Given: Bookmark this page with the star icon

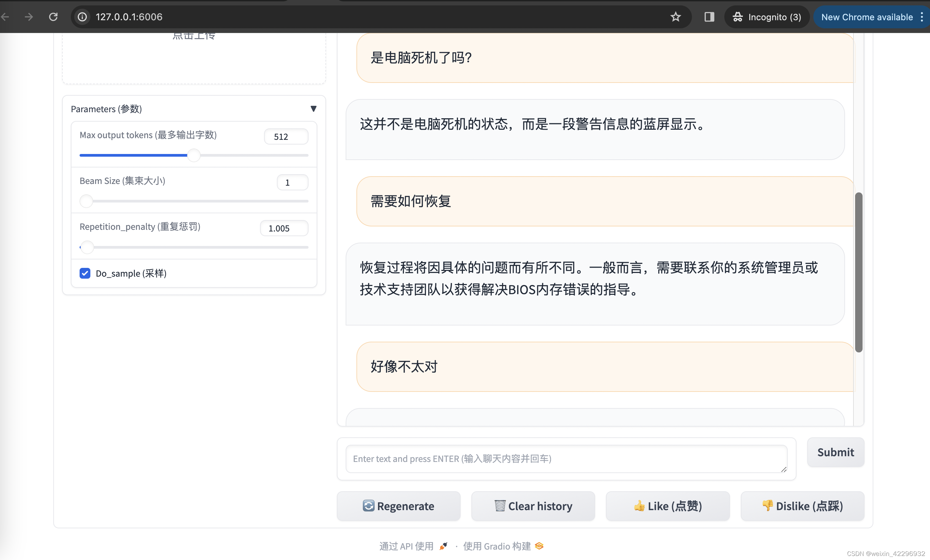Looking at the screenshot, I should [x=675, y=17].
